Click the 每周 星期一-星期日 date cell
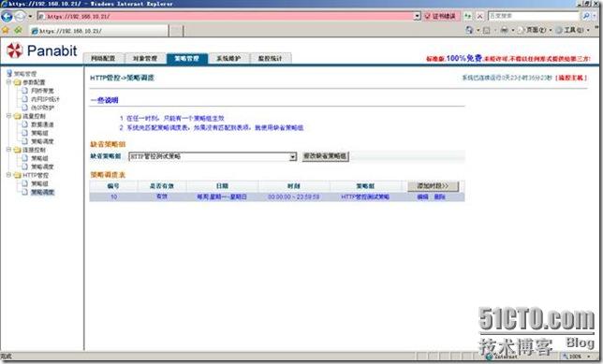Viewport: 603px width, 364px height. point(222,197)
